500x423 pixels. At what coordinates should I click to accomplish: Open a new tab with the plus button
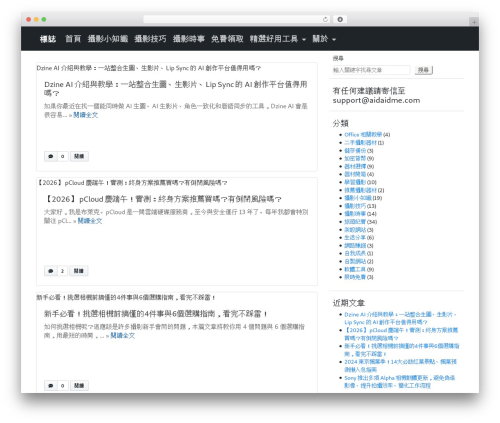click(474, 22)
